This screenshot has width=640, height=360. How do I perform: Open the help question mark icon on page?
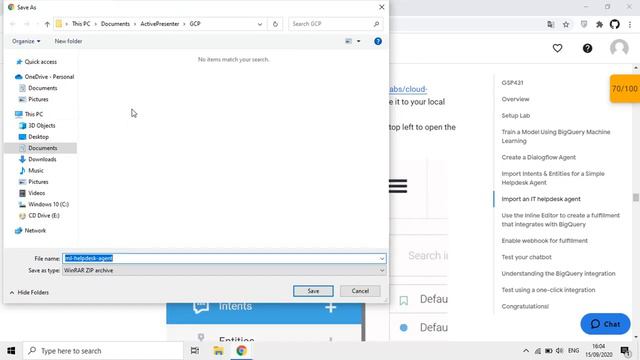587,49
